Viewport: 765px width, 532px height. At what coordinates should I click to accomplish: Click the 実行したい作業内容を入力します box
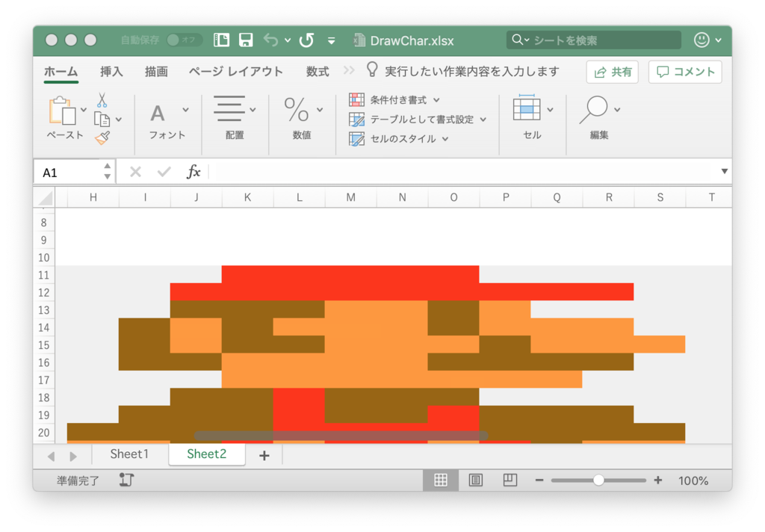(472, 72)
